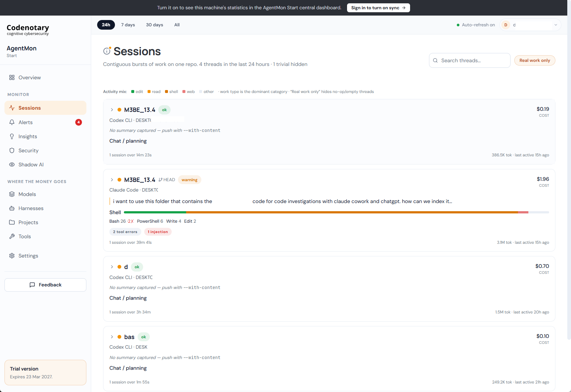Click "386.5K tok · last active 15h ago"

pyautogui.click(x=520, y=155)
